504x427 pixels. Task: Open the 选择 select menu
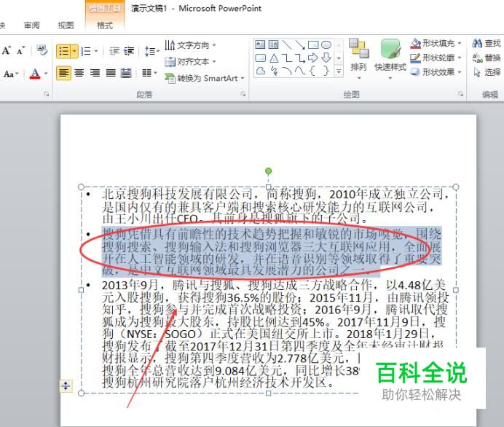coord(487,72)
